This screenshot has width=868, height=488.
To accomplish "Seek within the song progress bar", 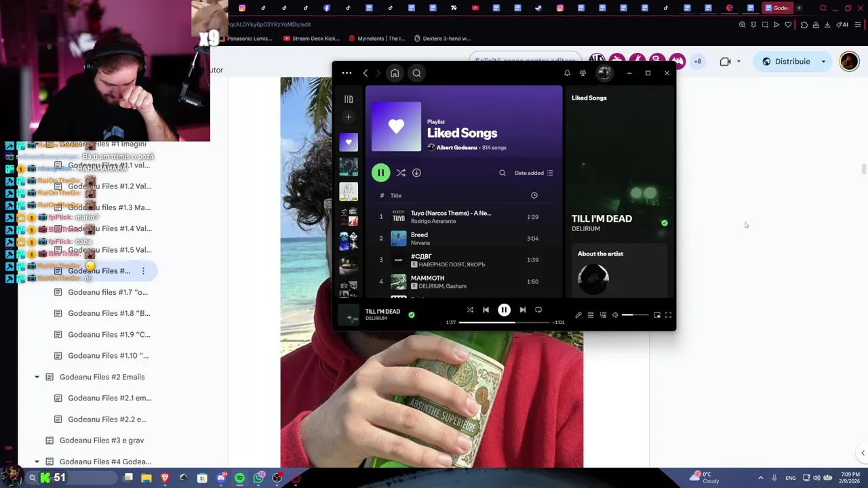I will (504, 323).
